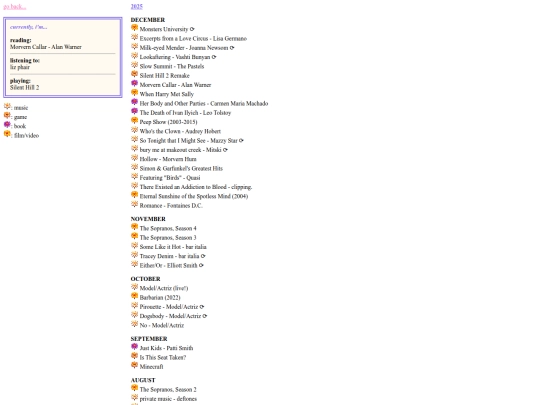Click 'Simon & Garfunkel's Greatest Hits' entry

point(181,169)
